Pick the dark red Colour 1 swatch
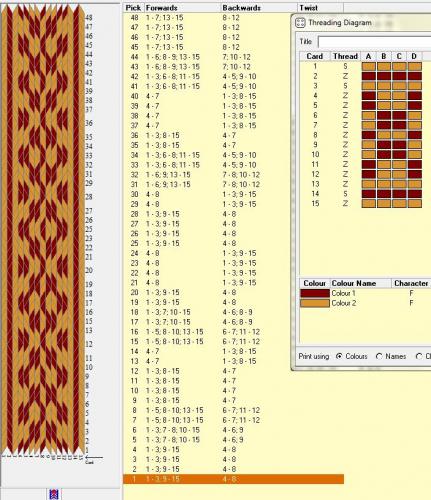Image resolution: width=431 pixels, height=500 pixels. pos(315,293)
